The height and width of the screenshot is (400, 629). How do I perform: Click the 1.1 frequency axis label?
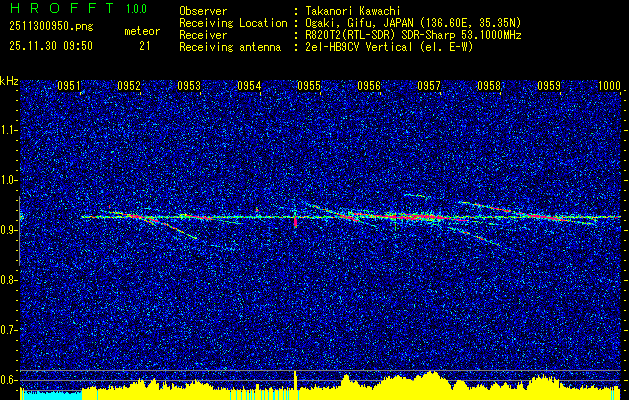pos(9,130)
